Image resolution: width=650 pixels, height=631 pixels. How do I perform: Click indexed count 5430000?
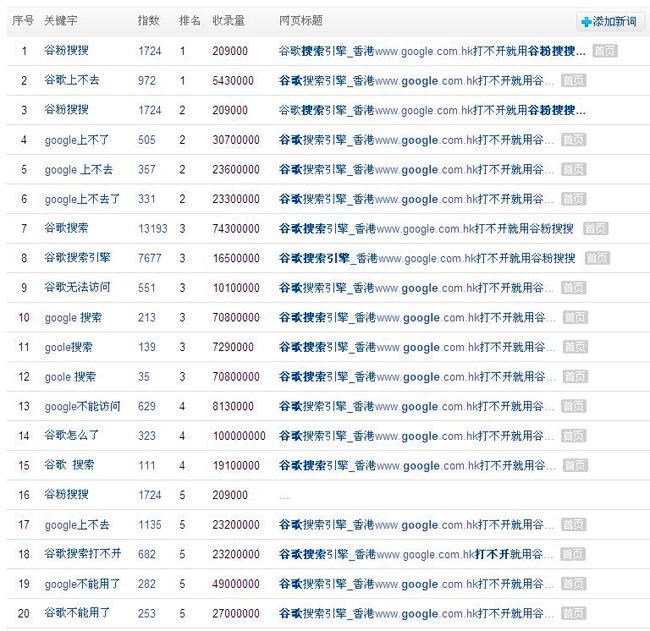coord(233,81)
